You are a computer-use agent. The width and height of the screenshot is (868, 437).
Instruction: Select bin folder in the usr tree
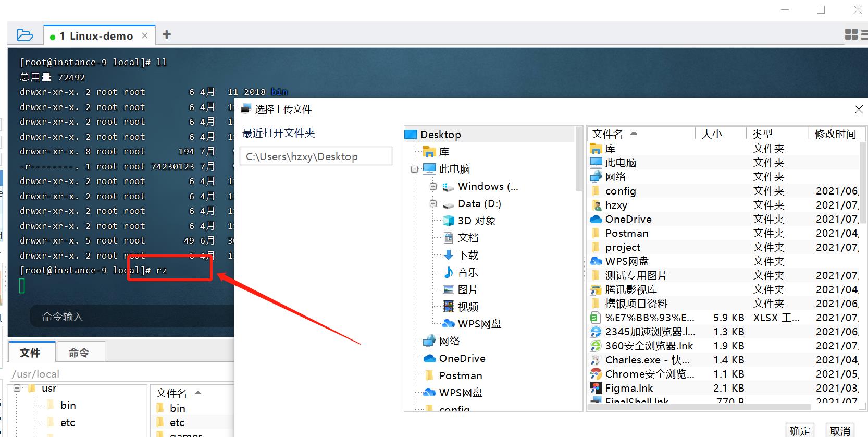point(68,405)
